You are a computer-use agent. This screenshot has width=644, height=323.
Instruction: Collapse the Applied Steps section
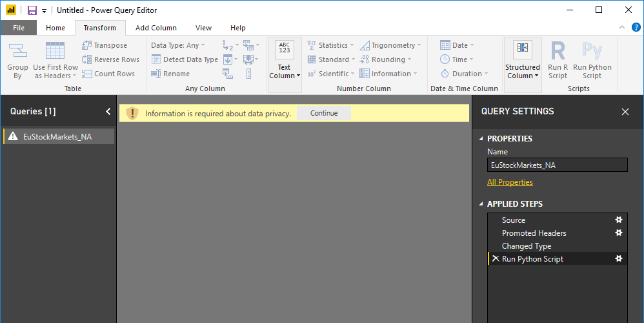481,204
